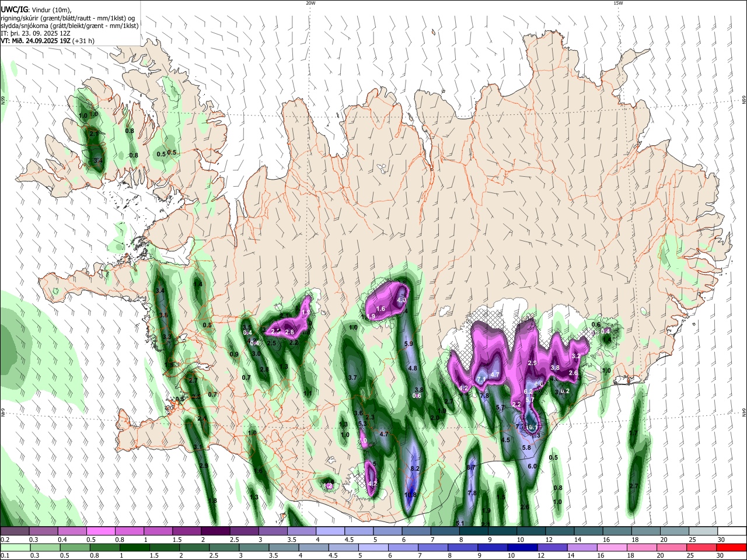This screenshot has height=560, width=747.
Task: Select the '5.3' value on the map
Action: (362, 423)
